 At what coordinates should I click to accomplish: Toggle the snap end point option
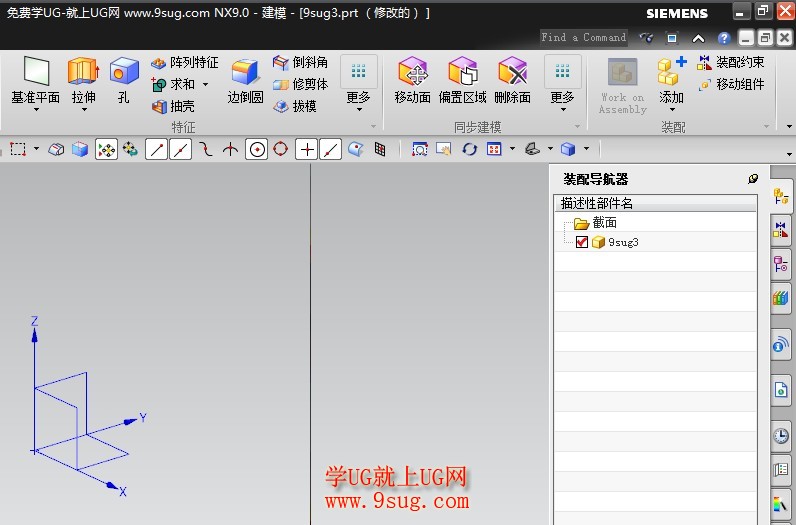(x=156, y=149)
